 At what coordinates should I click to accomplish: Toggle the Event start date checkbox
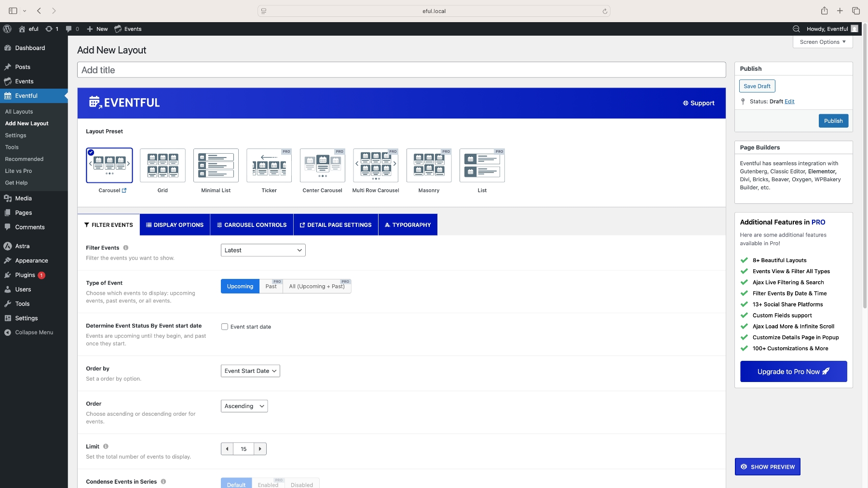point(225,327)
